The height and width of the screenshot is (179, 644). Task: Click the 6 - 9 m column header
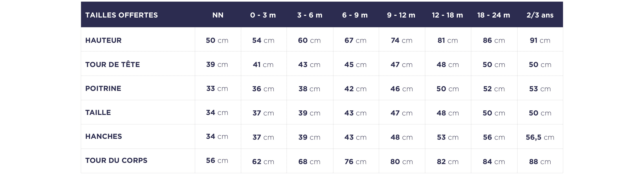pyautogui.click(x=355, y=15)
